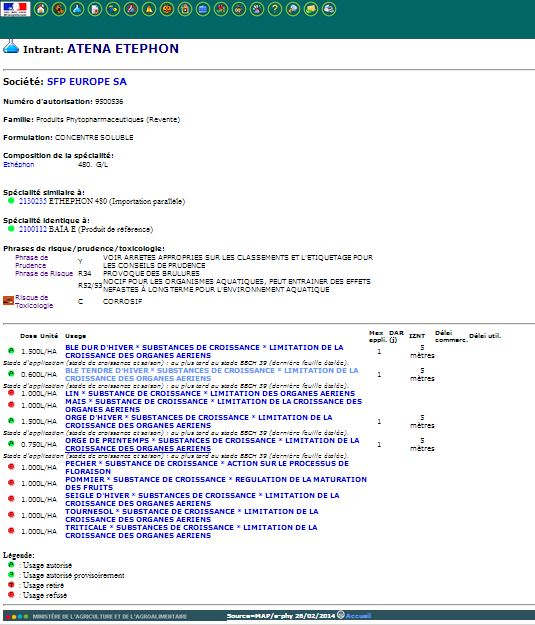The height and width of the screenshot is (625, 535).
Task: Click the 'Usage retiré' legend icon
Action: pyautogui.click(x=11, y=584)
